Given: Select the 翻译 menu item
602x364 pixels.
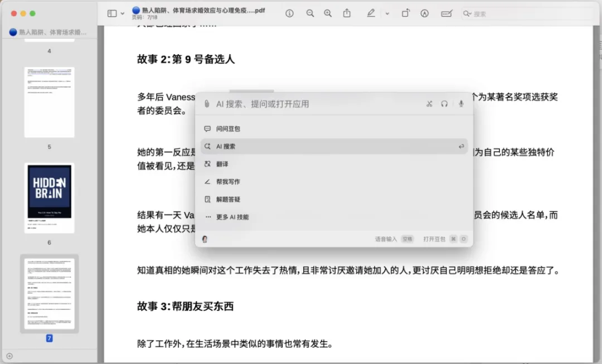Looking at the screenshot, I should (x=222, y=164).
